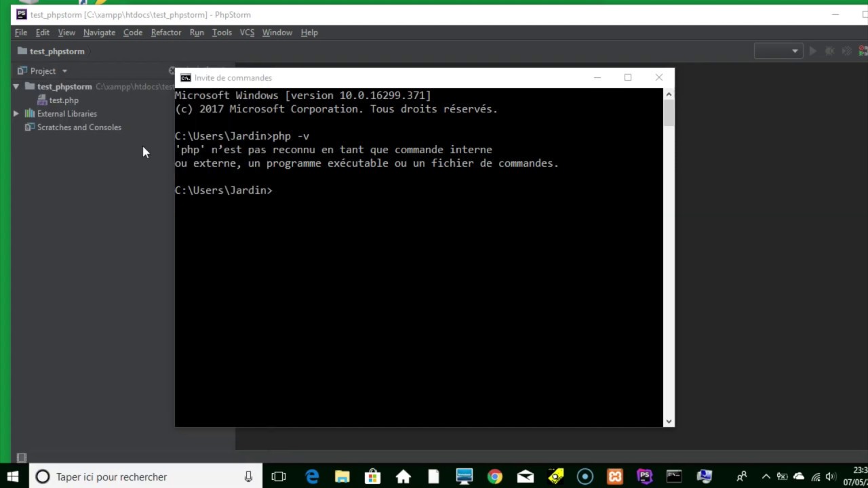Click the Debug bug icon in toolbar

coord(830,51)
